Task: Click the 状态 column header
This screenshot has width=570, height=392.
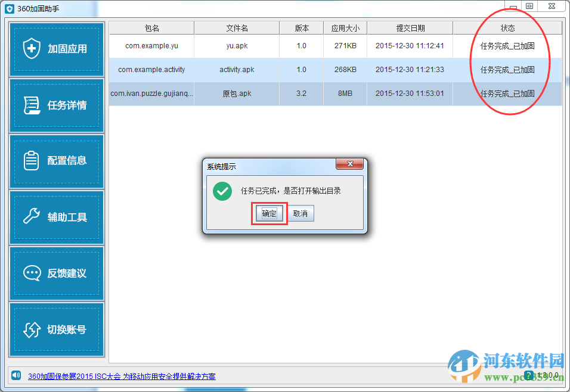Action: tap(507, 27)
